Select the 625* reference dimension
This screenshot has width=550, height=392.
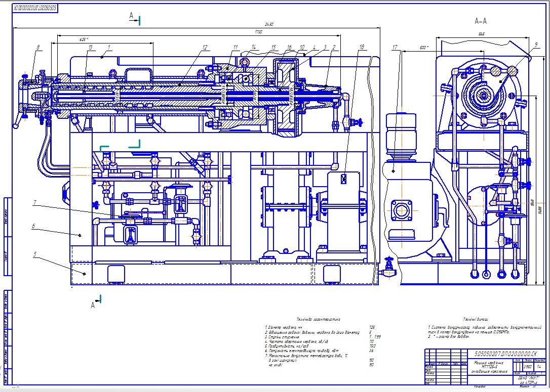(84, 39)
